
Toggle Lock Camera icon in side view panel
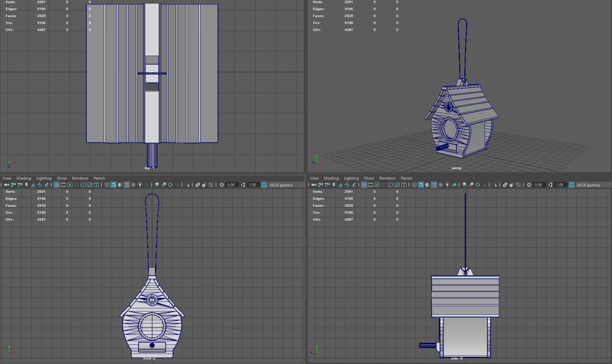(x=320, y=185)
